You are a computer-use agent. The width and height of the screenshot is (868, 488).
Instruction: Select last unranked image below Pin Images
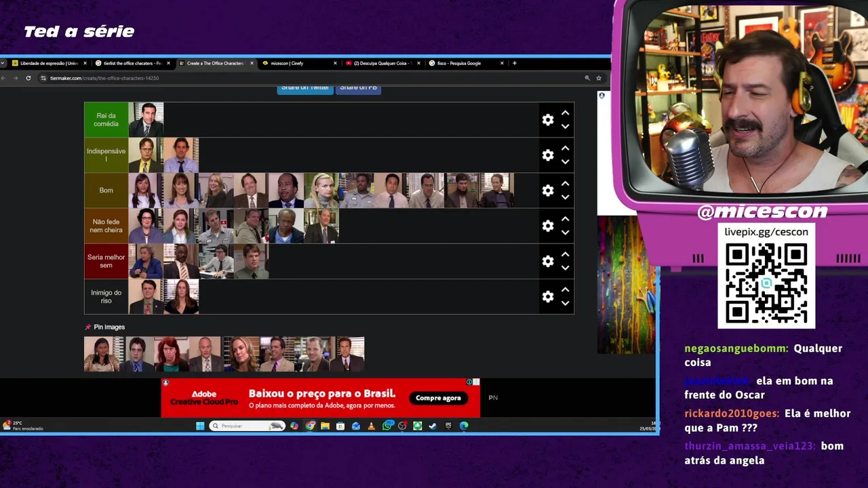(x=347, y=354)
